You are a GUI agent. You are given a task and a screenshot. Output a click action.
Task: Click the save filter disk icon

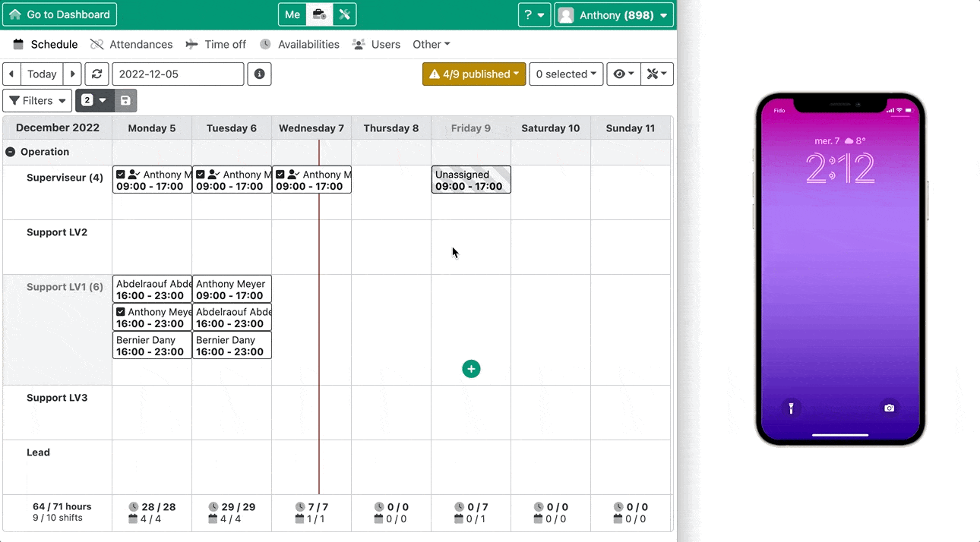pyautogui.click(x=125, y=100)
